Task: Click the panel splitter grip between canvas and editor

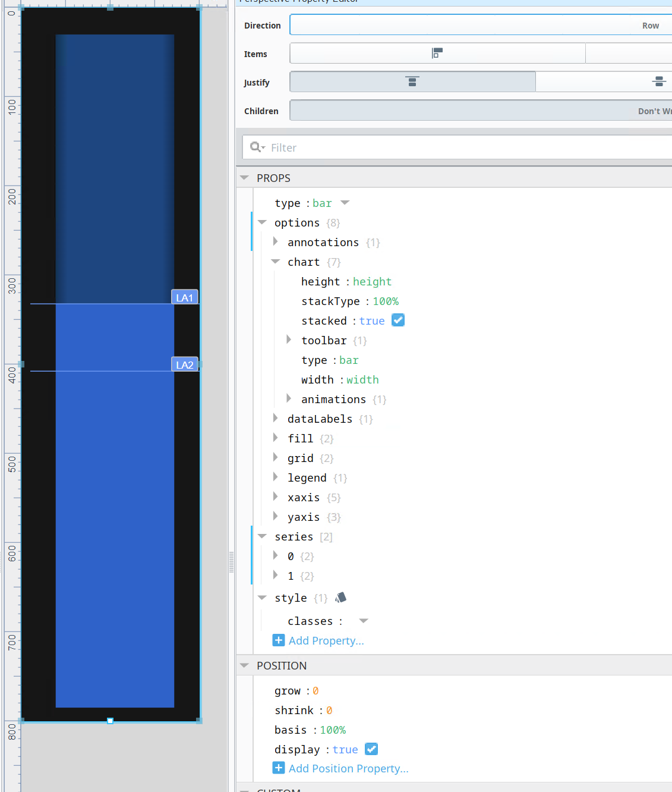Action: 232,561
